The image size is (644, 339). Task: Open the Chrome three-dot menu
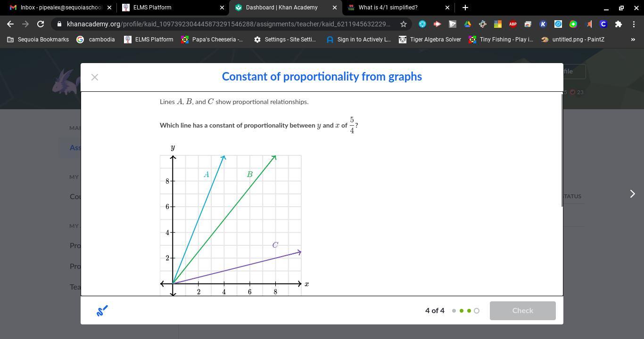pos(634,24)
